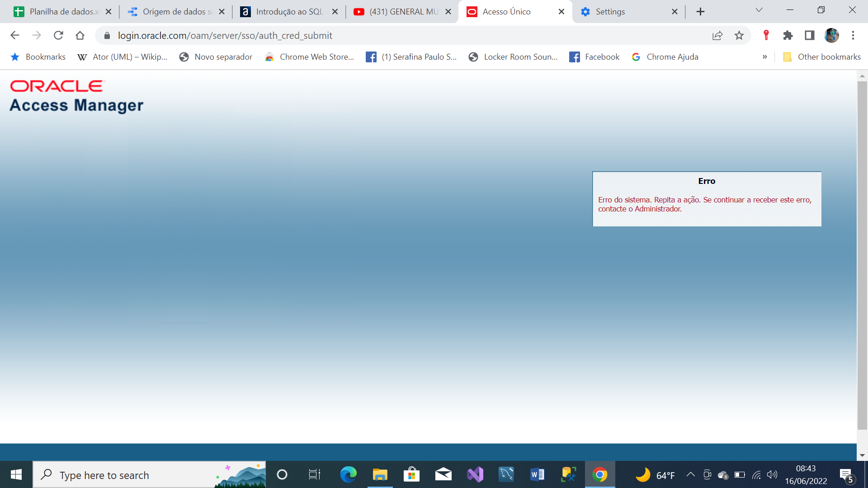Click the scrollbar up arrow
This screenshot has height=488, width=868.
(862, 76)
